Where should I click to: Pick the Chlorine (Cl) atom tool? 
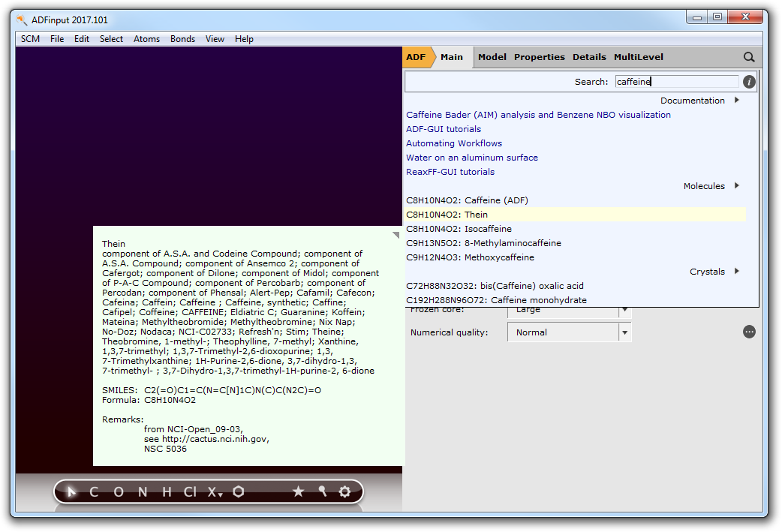pyautogui.click(x=190, y=492)
